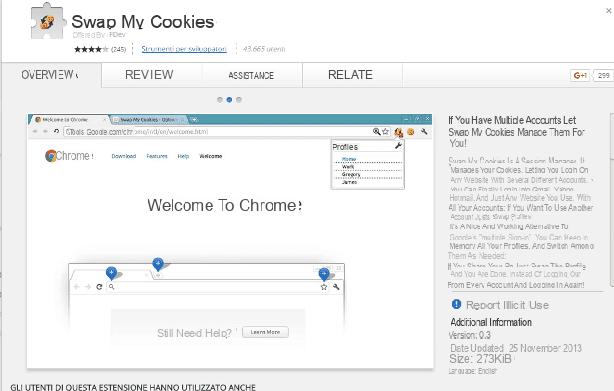
Task: Select the second screenshot carousel dot
Action: tap(229, 100)
